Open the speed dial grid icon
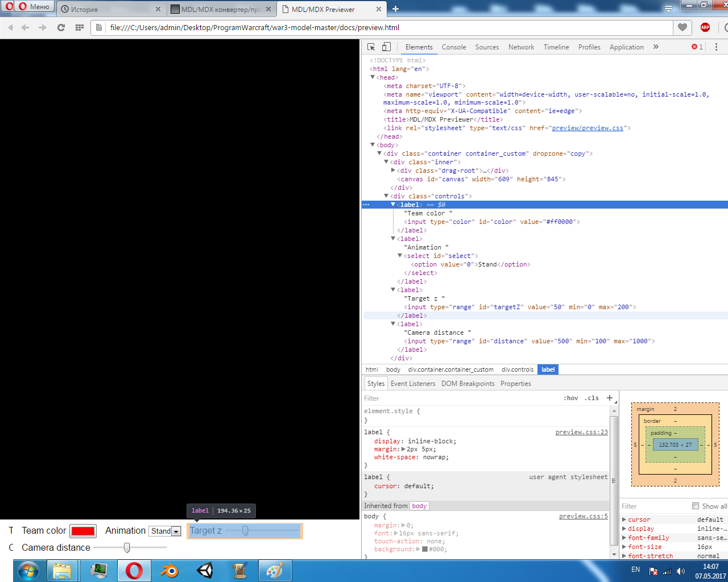The height and width of the screenshot is (582, 728). 80,27
